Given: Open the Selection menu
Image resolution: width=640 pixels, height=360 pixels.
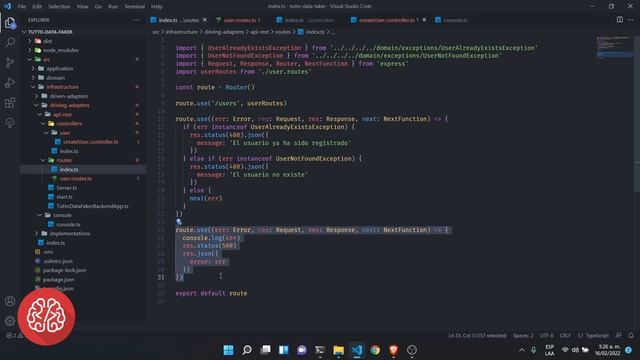Looking at the screenshot, I should coord(59,7).
